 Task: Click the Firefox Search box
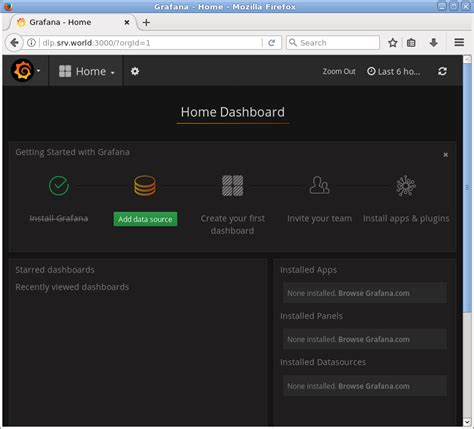pyautogui.click(x=333, y=43)
